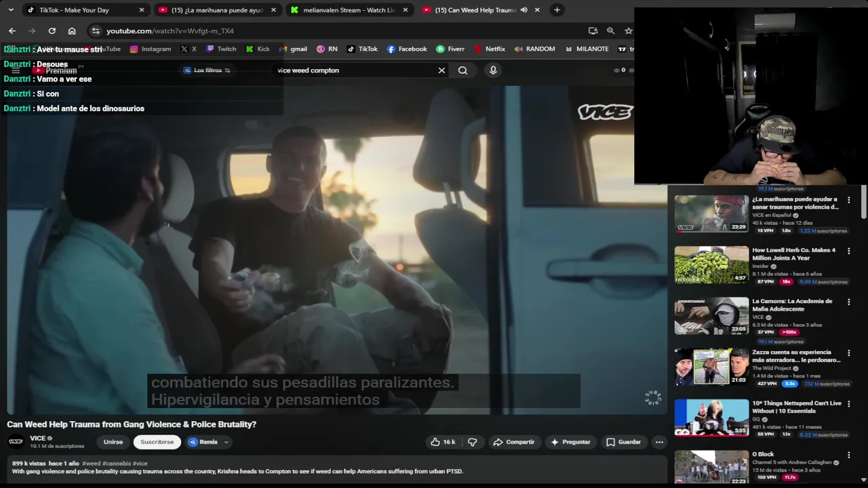
Task: Save video with Guardar button
Action: [623, 442]
